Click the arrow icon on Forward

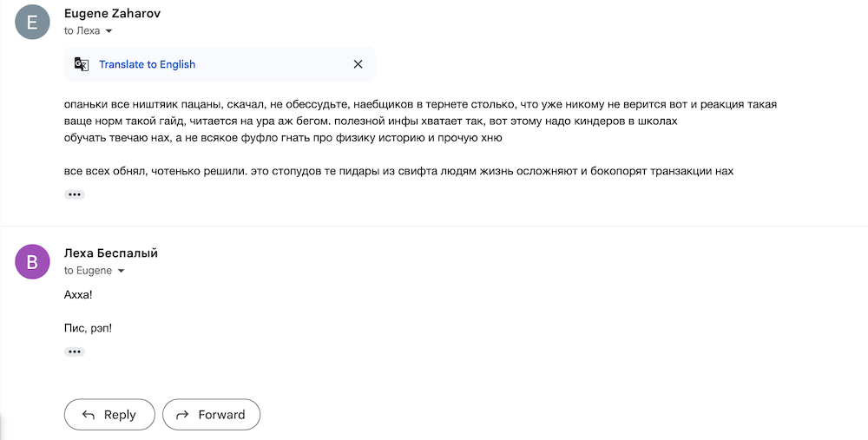point(182,415)
